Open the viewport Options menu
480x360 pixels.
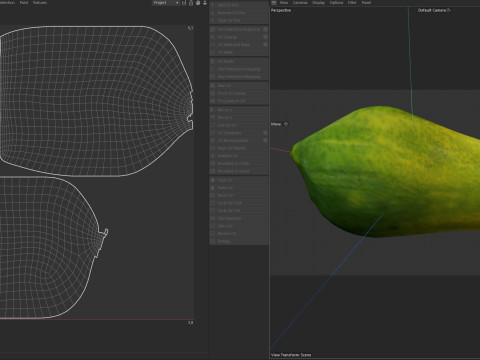pos(336,3)
